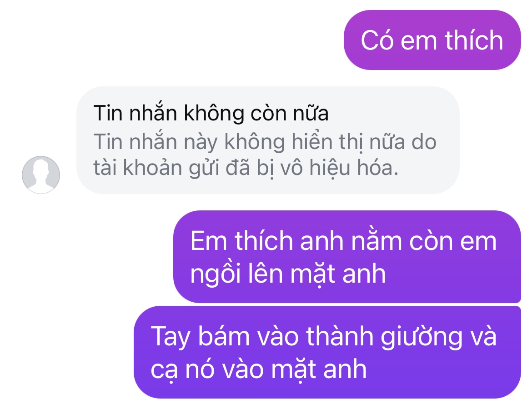Select the "Có em thích" message bubble
The width and height of the screenshot is (532, 404).
pyautogui.click(x=432, y=40)
